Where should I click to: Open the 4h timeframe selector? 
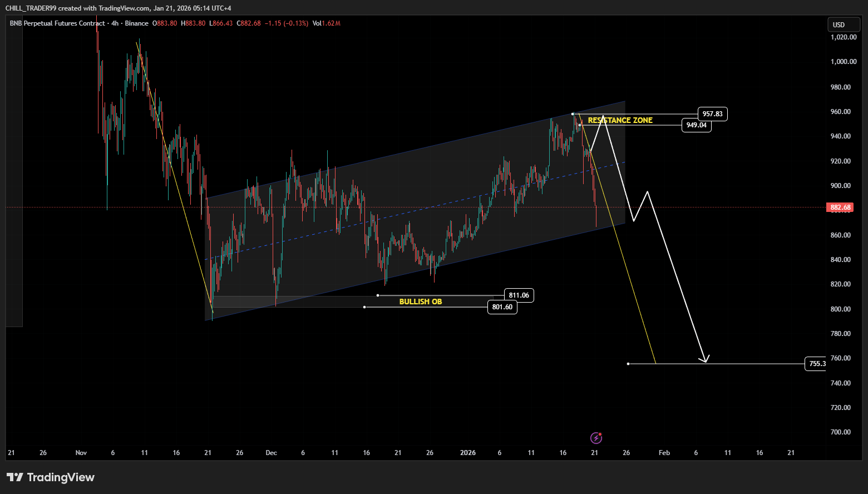(x=114, y=24)
